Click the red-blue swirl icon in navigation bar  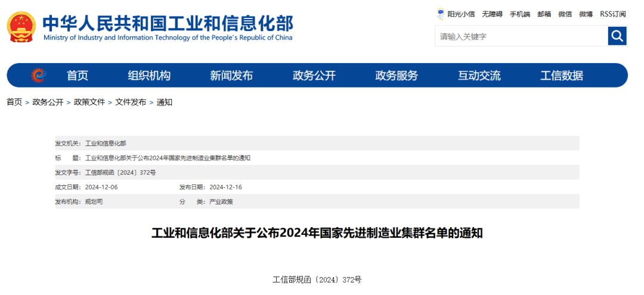tap(38, 76)
